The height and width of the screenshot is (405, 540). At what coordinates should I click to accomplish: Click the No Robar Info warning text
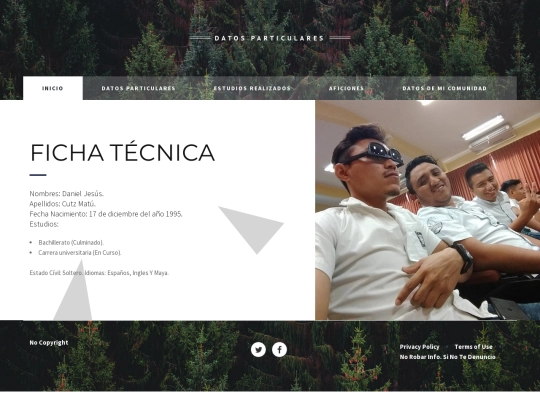tap(447, 357)
